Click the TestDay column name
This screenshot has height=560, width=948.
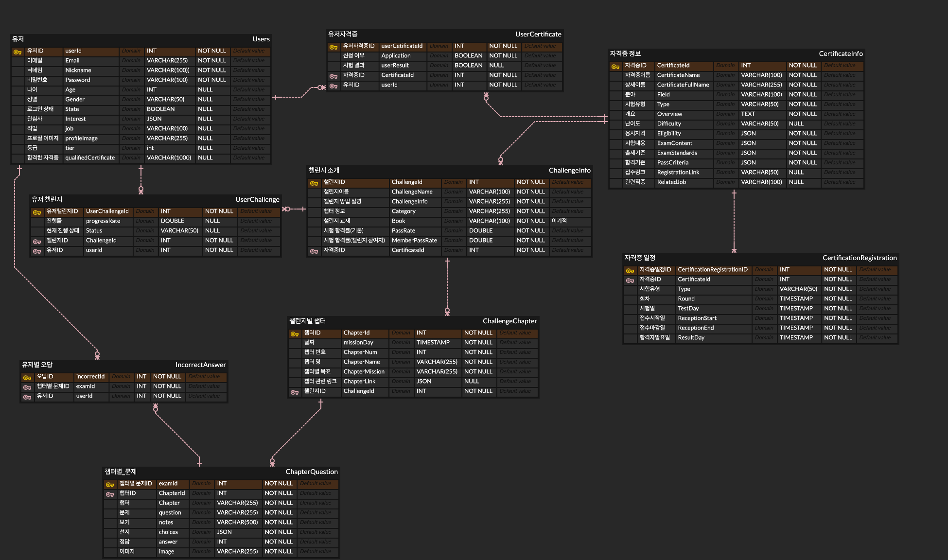tap(688, 308)
